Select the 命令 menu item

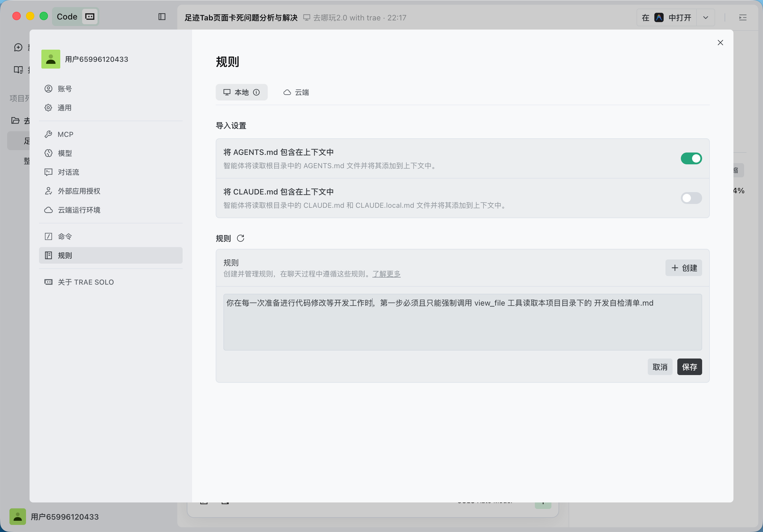pyautogui.click(x=65, y=236)
